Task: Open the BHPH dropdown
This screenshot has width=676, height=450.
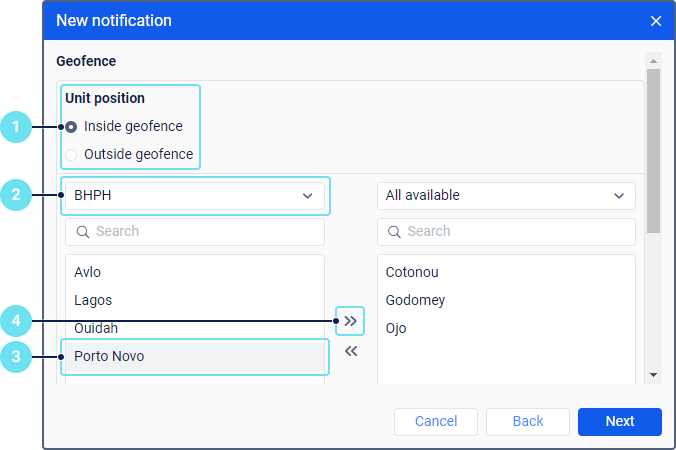Action: (194, 196)
